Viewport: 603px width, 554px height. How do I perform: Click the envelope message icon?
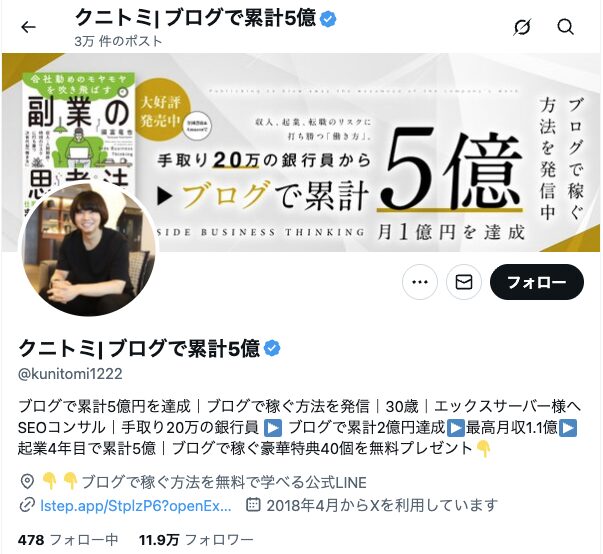pyautogui.click(x=464, y=282)
